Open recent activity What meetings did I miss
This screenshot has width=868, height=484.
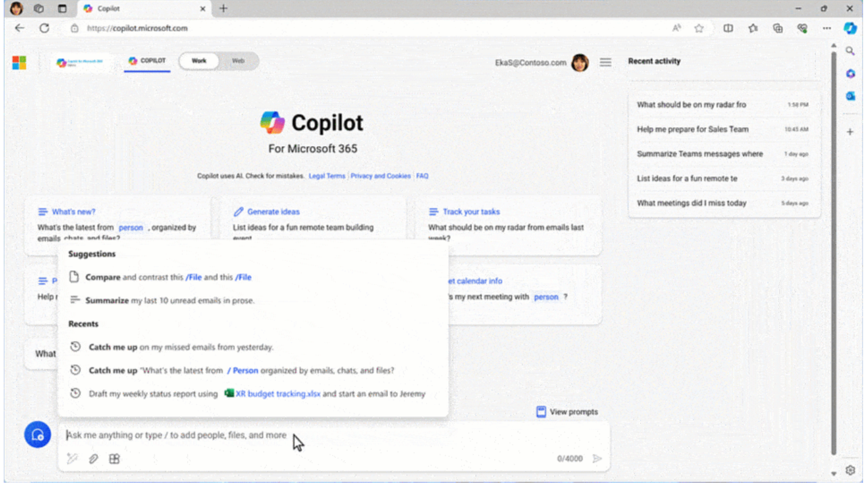coord(724,203)
